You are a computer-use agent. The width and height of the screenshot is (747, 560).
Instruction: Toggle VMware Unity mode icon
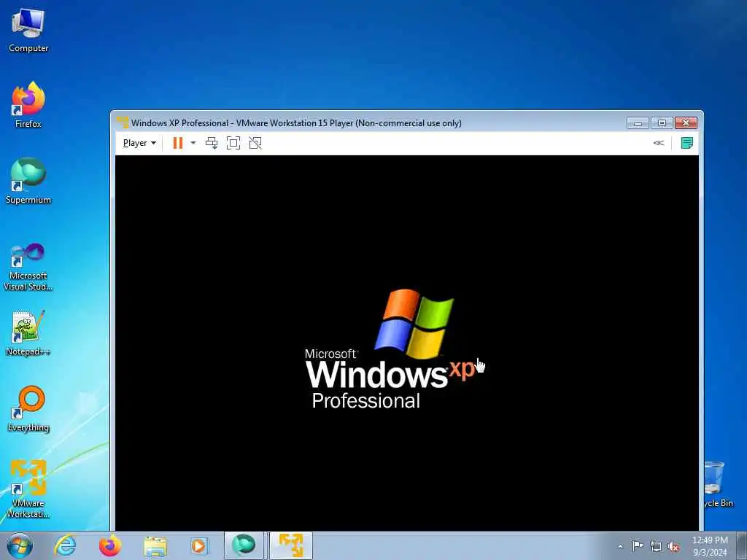click(x=255, y=143)
